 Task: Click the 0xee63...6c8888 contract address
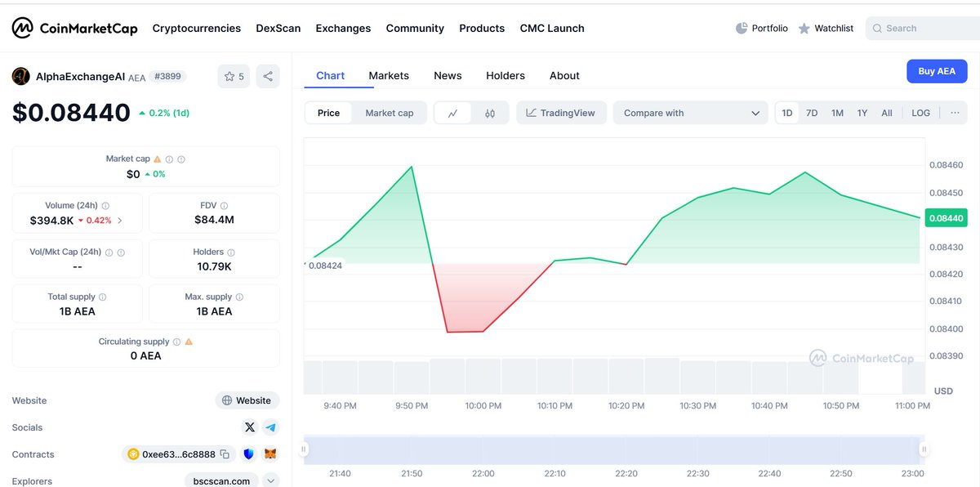(x=179, y=454)
